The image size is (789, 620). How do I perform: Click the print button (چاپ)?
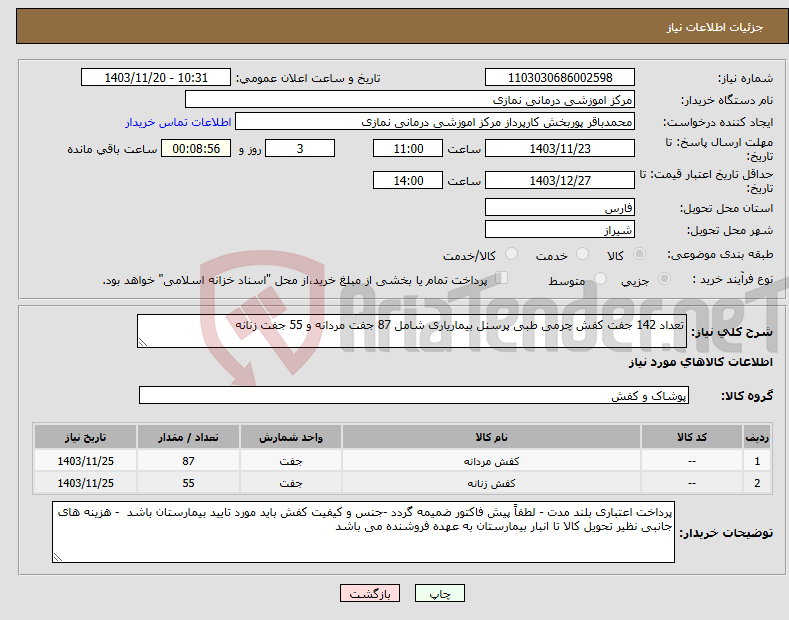pos(439,594)
